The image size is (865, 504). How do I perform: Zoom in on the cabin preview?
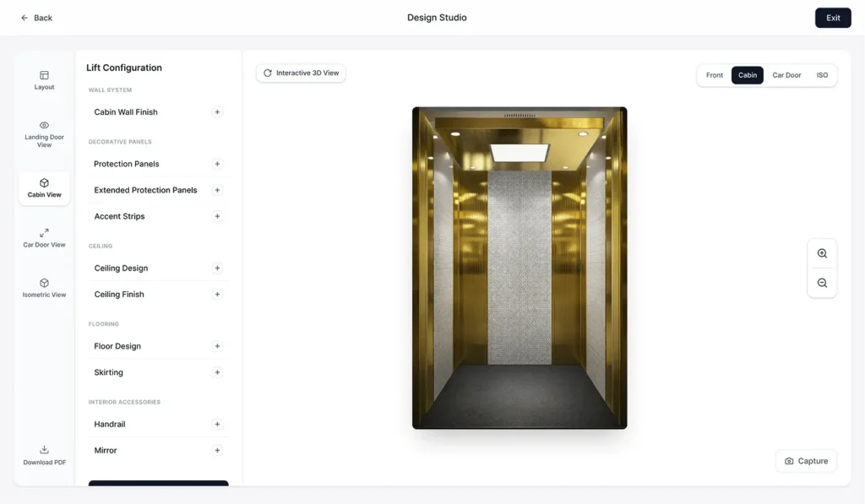coord(822,253)
